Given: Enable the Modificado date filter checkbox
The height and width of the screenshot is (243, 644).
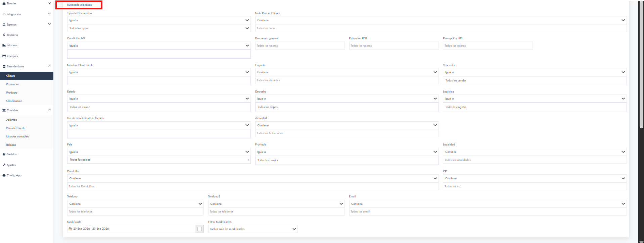Looking at the screenshot, I should click(199, 229).
